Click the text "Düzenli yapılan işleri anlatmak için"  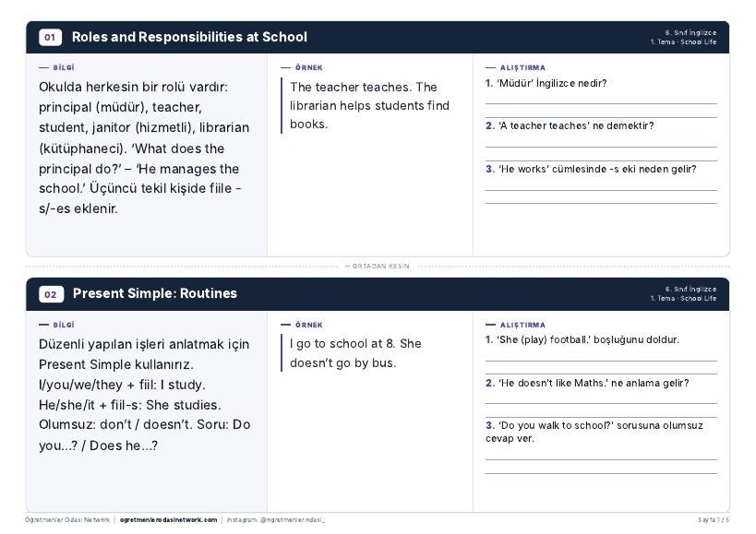pos(144,344)
